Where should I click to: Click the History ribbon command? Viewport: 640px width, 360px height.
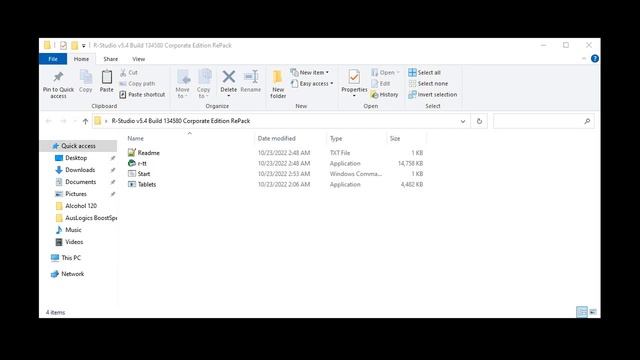pyautogui.click(x=384, y=94)
